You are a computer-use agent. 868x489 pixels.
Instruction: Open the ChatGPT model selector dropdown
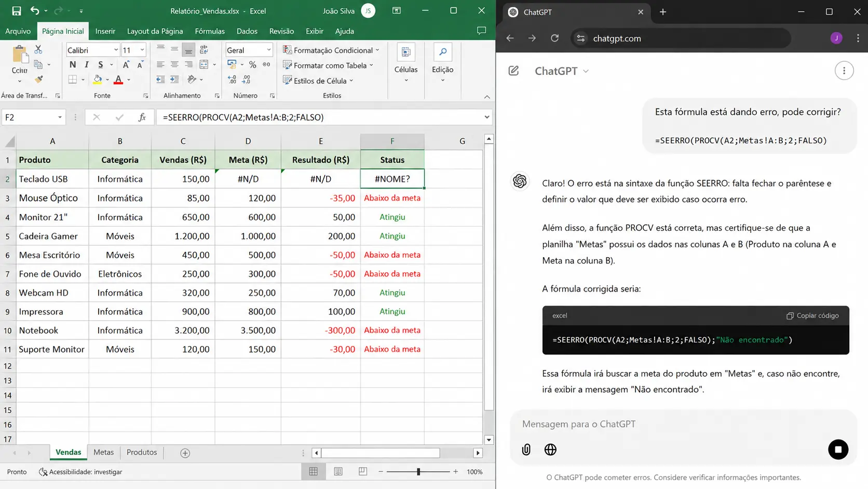pos(562,71)
